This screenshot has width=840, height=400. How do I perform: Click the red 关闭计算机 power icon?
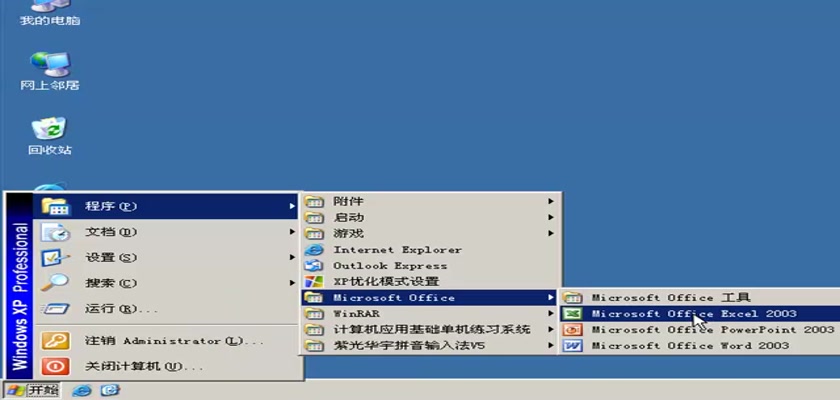56,367
